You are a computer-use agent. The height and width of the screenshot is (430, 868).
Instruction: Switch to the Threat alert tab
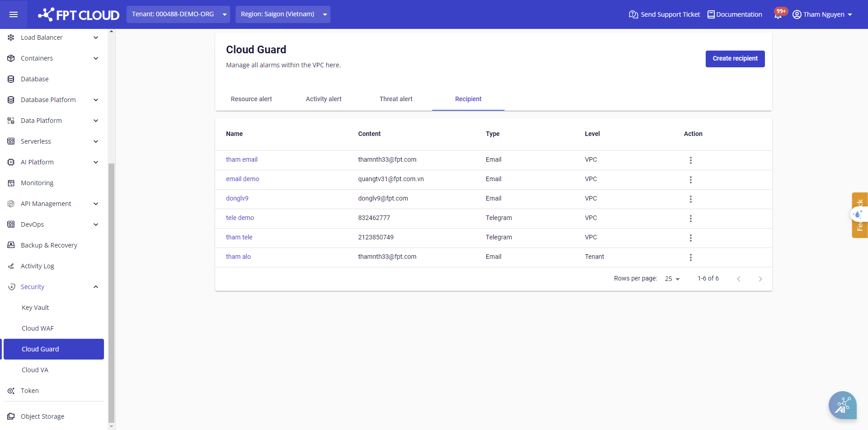396,99
